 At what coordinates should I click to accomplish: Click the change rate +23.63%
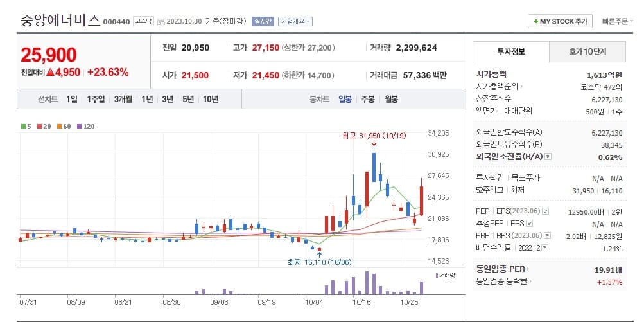tap(108, 73)
